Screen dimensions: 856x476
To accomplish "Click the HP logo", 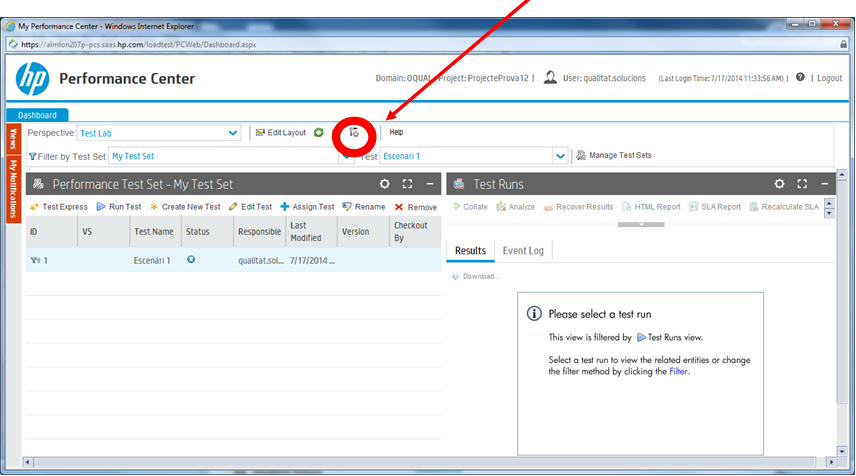I will 32,79.
